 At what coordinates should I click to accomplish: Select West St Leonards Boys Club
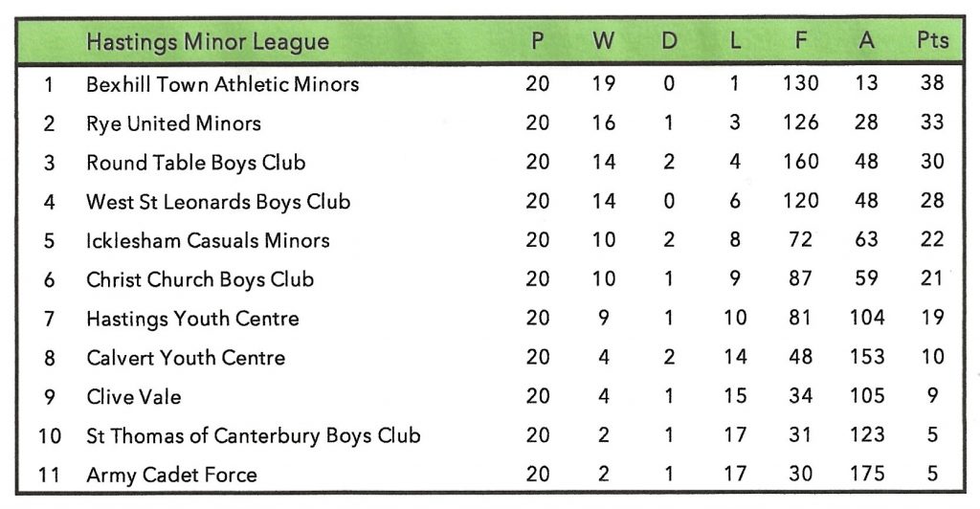[218, 202]
